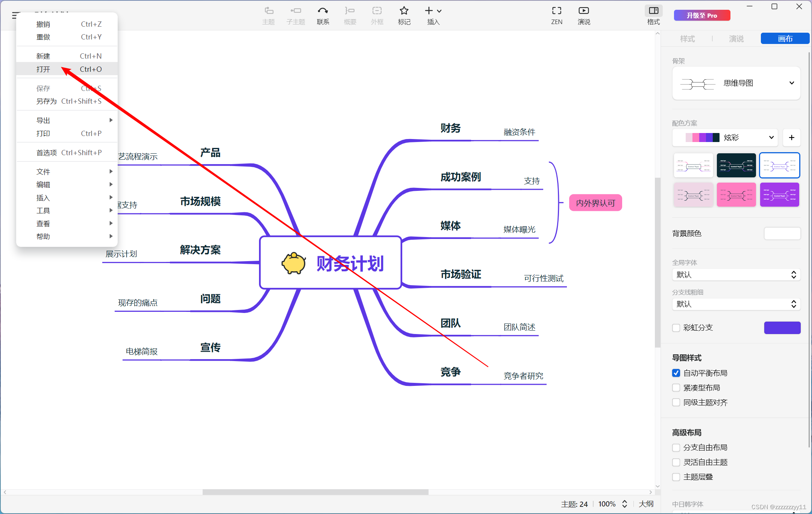Click the 联系 relationship toolbar icon
This screenshot has height=514, width=812.
point(323,11)
